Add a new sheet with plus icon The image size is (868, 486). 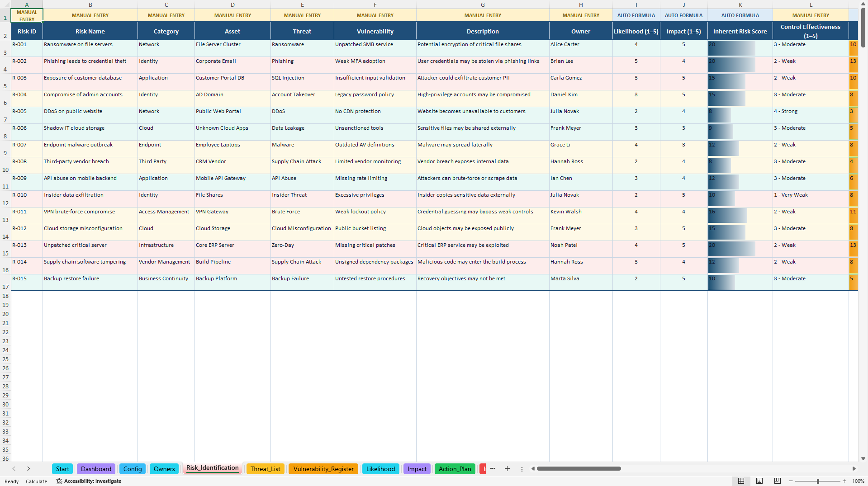pyautogui.click(x=507, y=469)
